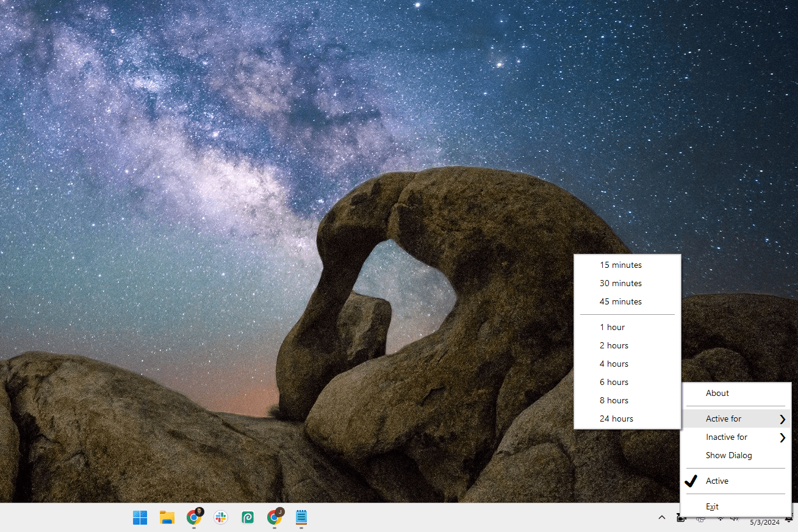Select the 30 minutes duration
Image resolution: width=798 pixels, height=532 pixels.
point(620,283)
